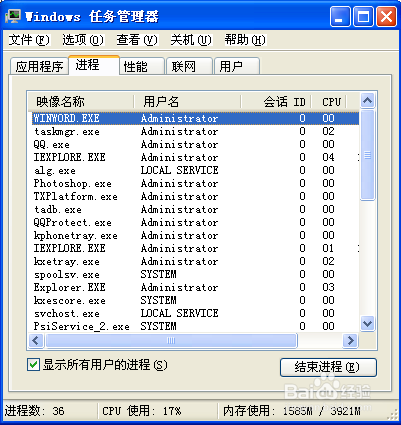This screenshot has height=425, width=401.
Task: Select the kphonetray.exe process row
Action: (195, 235)
